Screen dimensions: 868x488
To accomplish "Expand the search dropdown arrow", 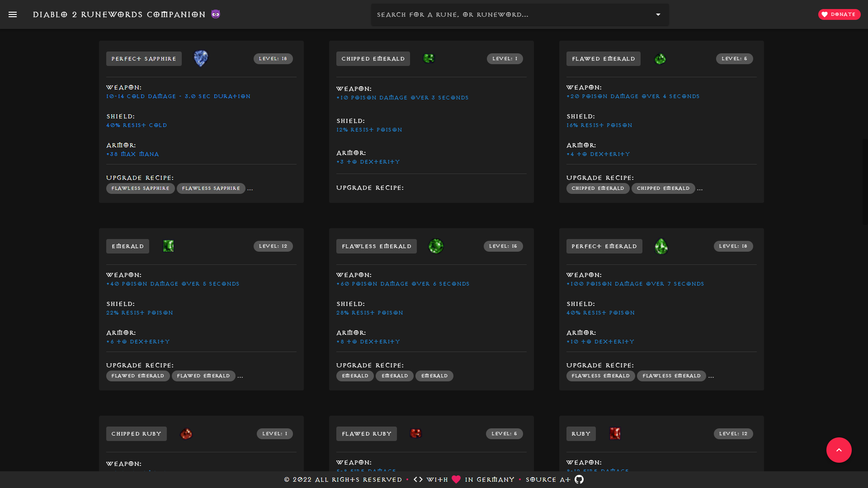I will point(658,14).
